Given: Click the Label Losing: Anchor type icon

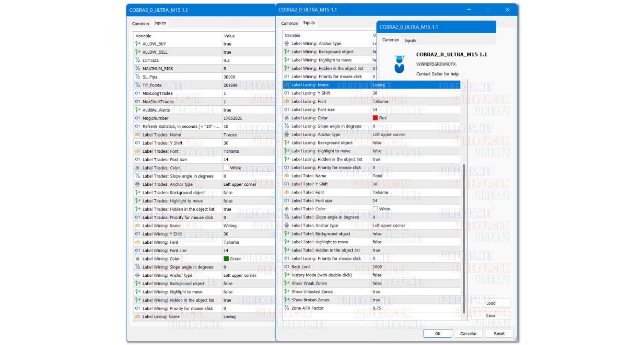Looking at the screenshot, I should point(287,135).
